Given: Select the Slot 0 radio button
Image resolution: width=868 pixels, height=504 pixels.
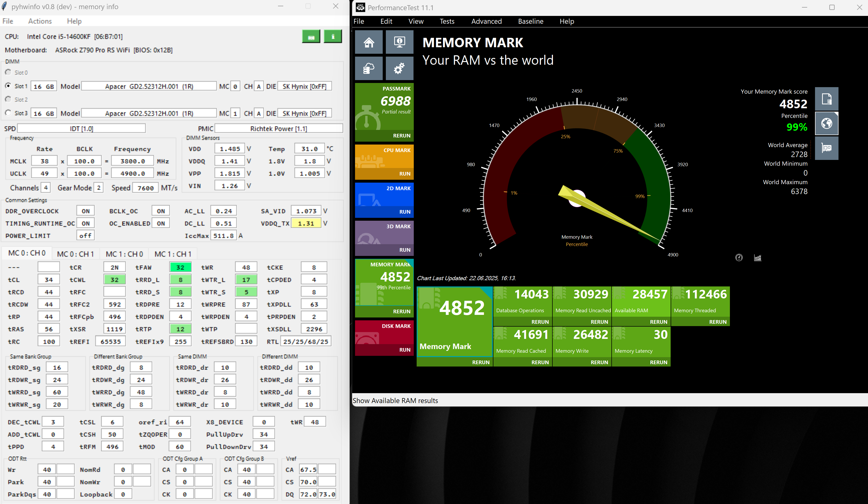Looking at the screenshot, I should click(x=8, y=72).
